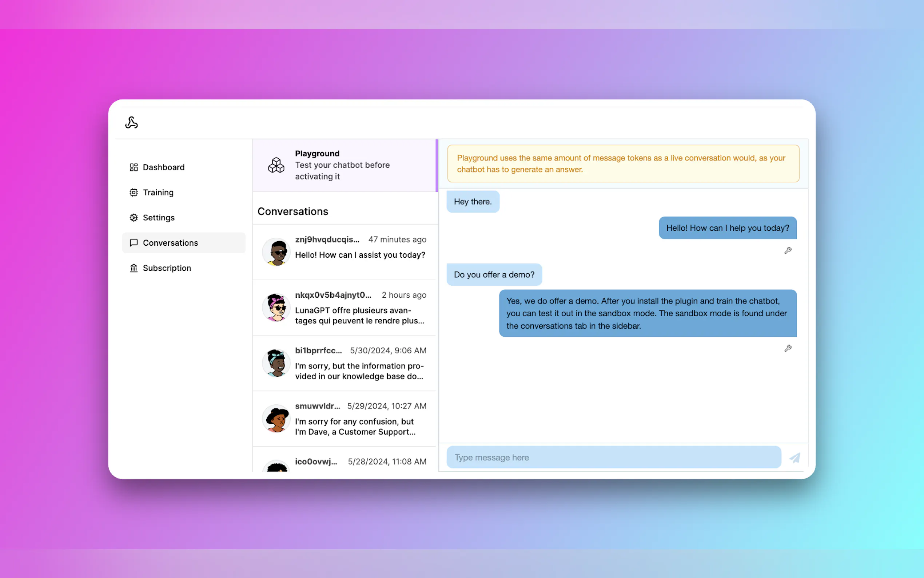Click the Playground cubes icon

click(x=276, y=165)
